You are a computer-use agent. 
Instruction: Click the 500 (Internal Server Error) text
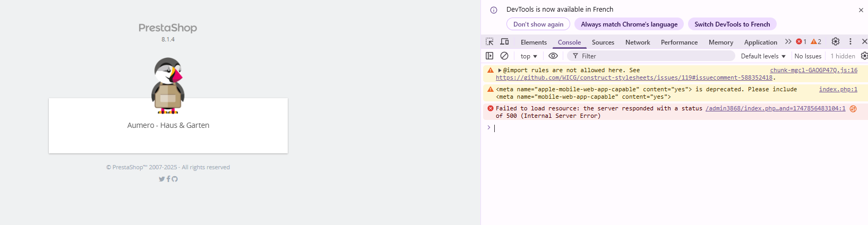coord(553,116)
